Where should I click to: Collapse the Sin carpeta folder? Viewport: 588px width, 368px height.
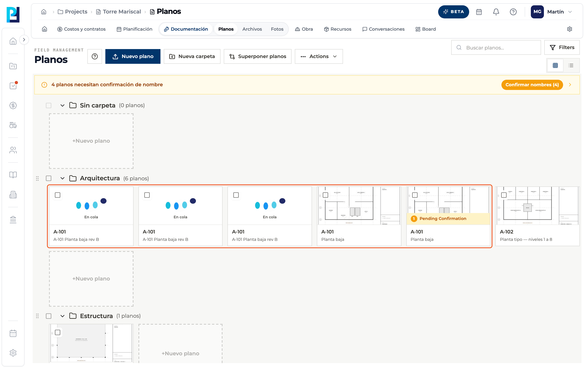pos(62,105)
